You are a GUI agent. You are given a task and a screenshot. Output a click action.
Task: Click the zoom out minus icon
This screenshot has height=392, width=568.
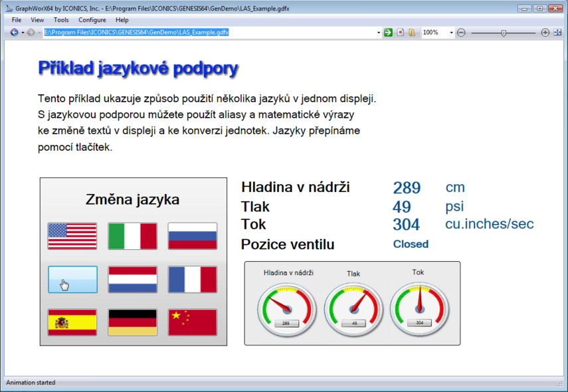(461, 33)
